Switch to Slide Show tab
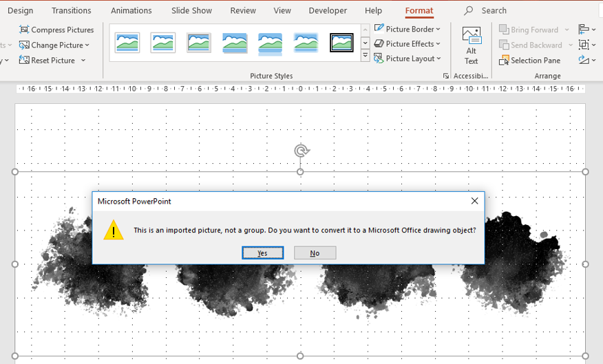This screenshot has width=603, height=364. [x=191, y=11]
